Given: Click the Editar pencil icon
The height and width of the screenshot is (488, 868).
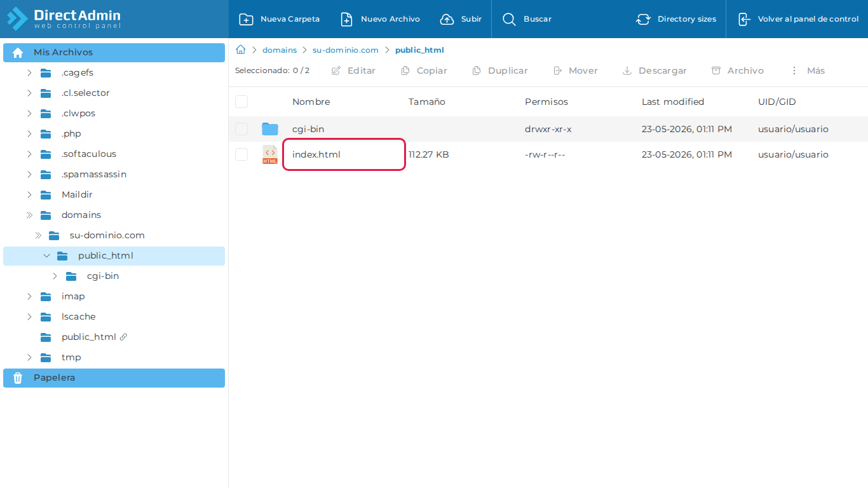Looking at the screenshot, I should point(336,71).
